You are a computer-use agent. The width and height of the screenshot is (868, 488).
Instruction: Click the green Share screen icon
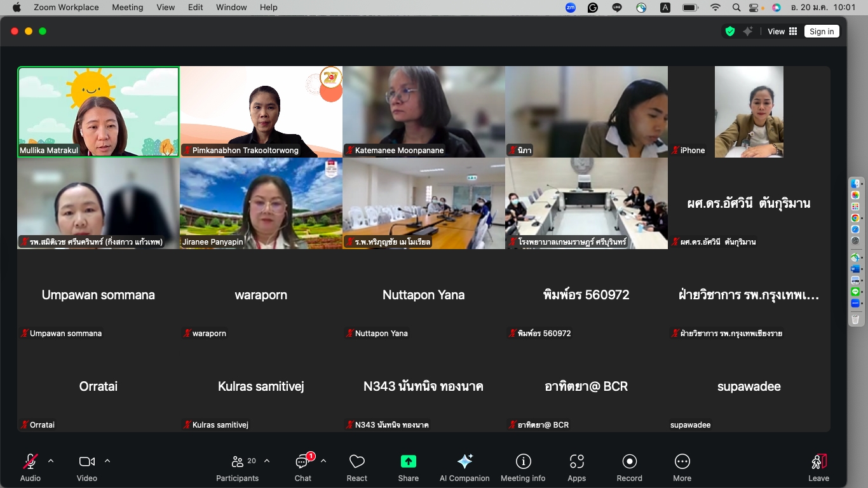click(408, 462)
